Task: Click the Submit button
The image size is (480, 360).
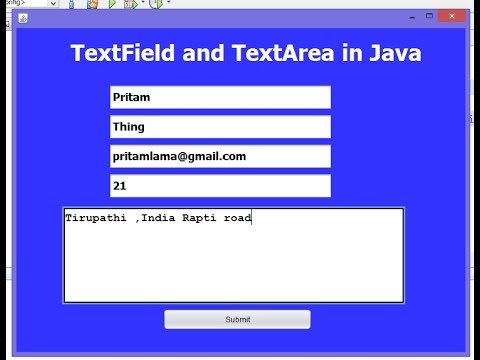Action: pyautogui.click(x=237, y=319)
